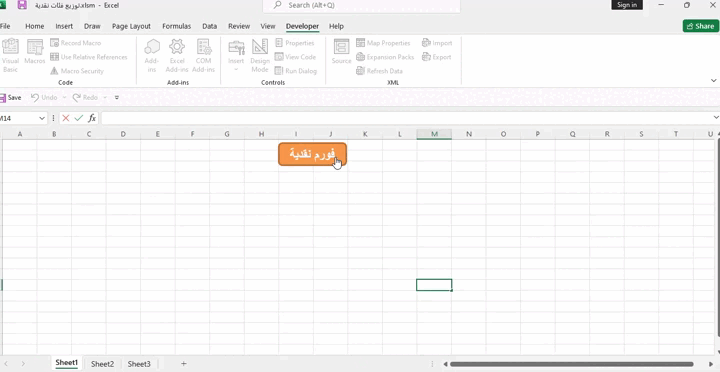The image size is (720, 372).
Task: Click the Undo button
Action: (44, 97)
